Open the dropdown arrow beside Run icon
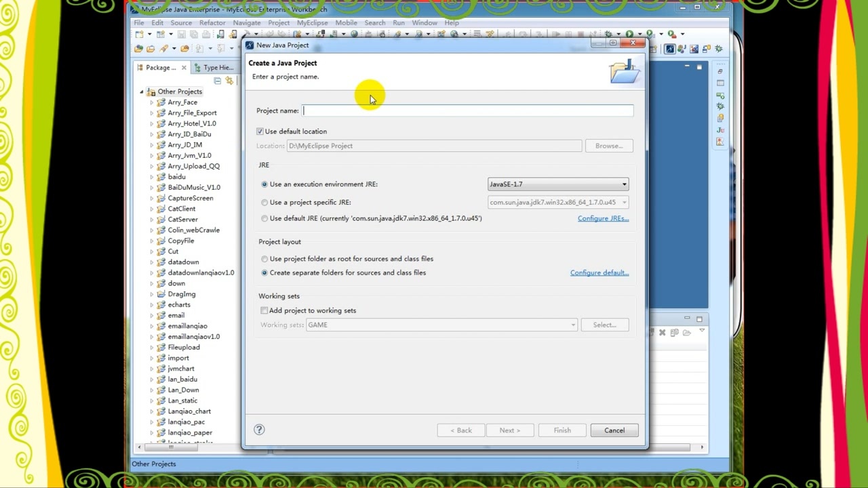This screenshot has height=488, width=868. pyautogui.click(x=639, y=34)
